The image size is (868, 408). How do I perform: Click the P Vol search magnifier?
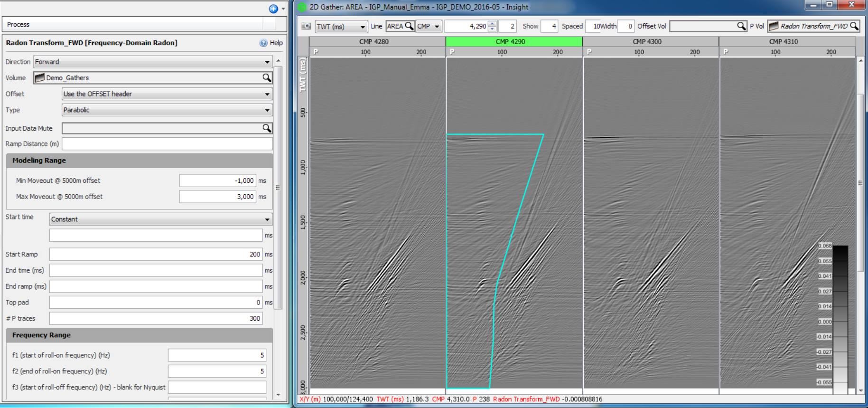click(854, 26)
